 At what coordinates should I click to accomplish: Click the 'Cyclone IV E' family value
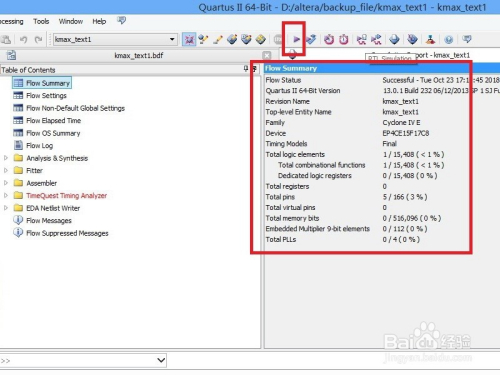[401, 122]
